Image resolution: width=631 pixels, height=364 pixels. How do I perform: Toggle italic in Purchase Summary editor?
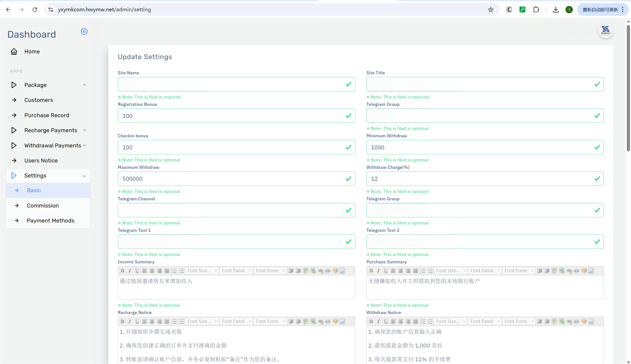pyautogui.click(x=378, y=270)
